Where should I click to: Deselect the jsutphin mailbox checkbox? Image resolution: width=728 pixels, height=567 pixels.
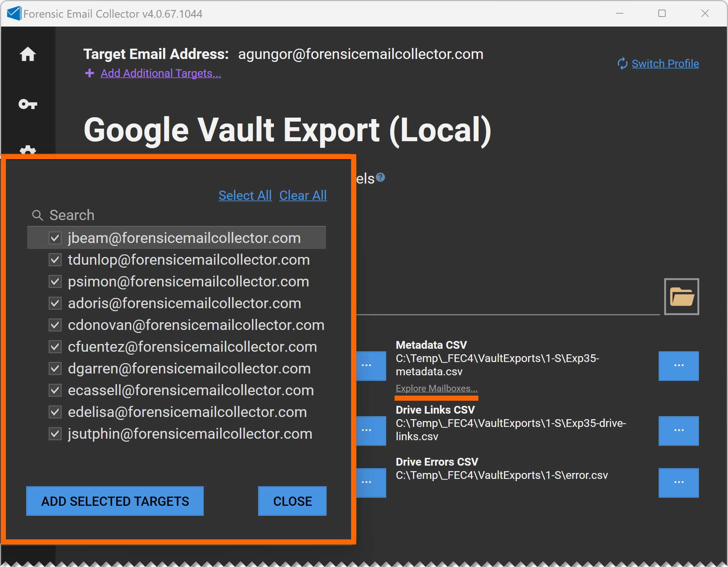coord(55,434)
